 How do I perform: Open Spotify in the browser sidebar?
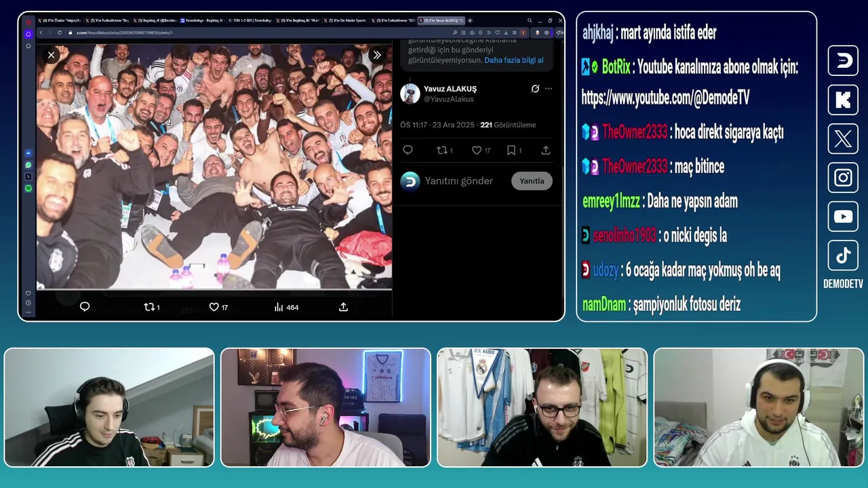(28, 188)
